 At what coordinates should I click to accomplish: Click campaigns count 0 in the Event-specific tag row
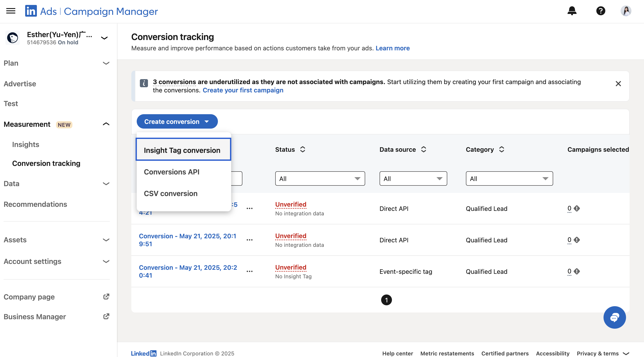pos(569,271)
